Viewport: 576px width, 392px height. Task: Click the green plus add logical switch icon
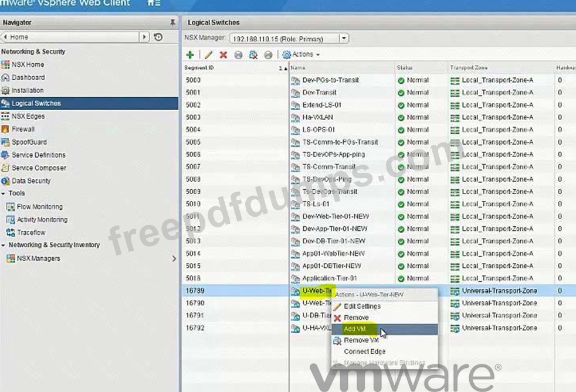pyautogui.click(x=190, y=55)
